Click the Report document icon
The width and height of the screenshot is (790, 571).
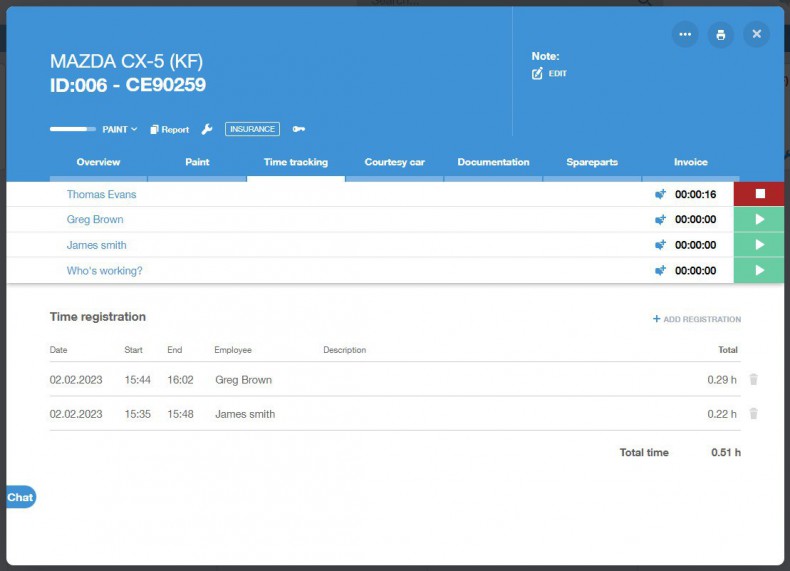pyautogui.click(x=155, y=129)
